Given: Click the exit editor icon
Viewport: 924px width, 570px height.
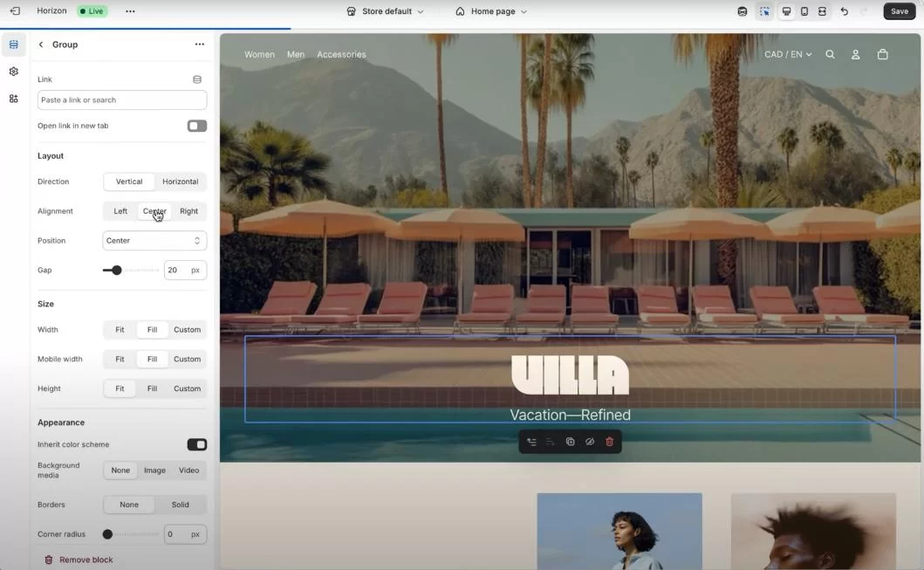Looking at the screenshot, I should pos(15,11).
